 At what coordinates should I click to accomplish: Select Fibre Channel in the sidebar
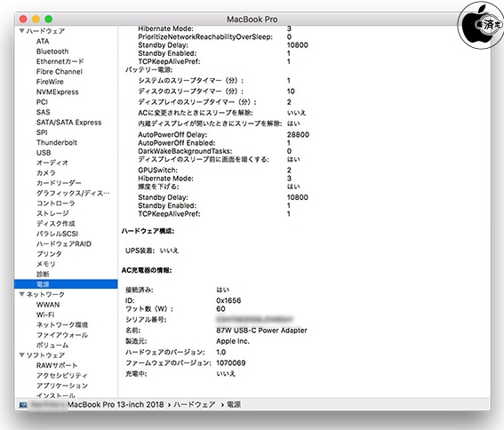tap(60, 72)
